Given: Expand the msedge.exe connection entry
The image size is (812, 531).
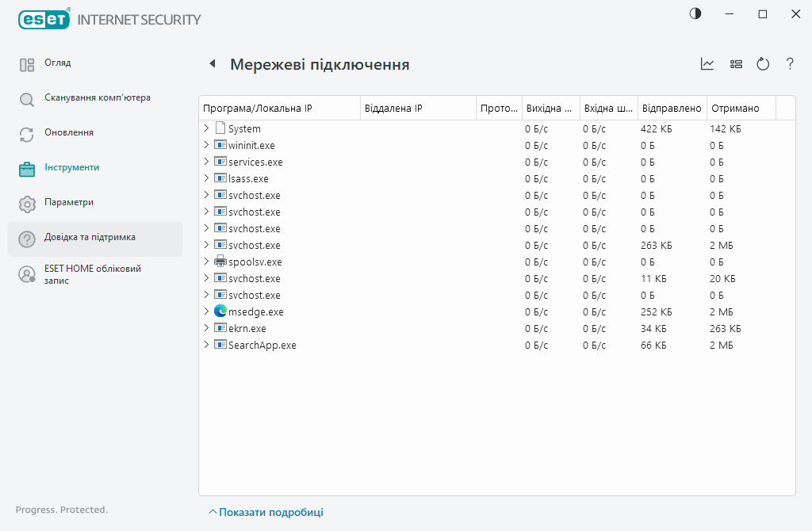Looking at the screenshot, I should [206, 311].
